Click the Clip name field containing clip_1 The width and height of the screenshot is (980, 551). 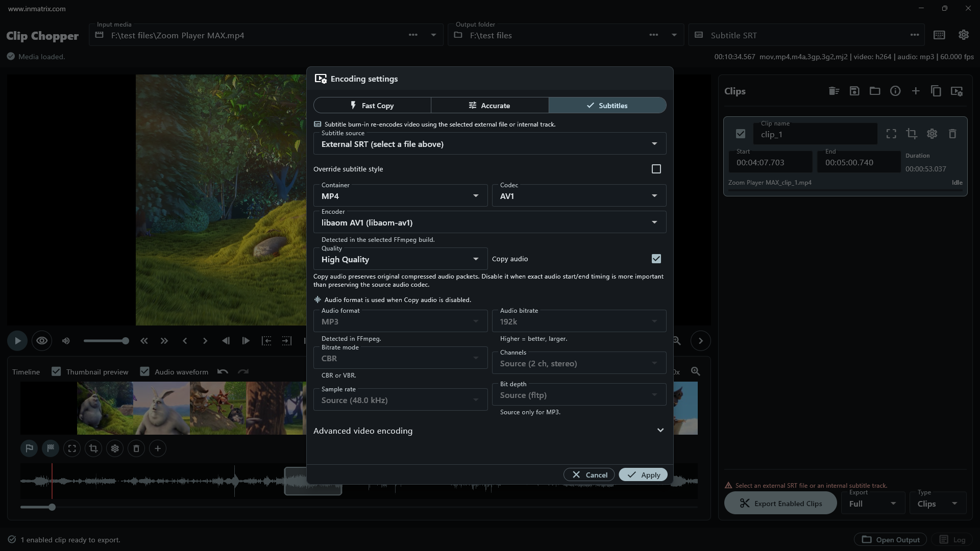point(815,134)
